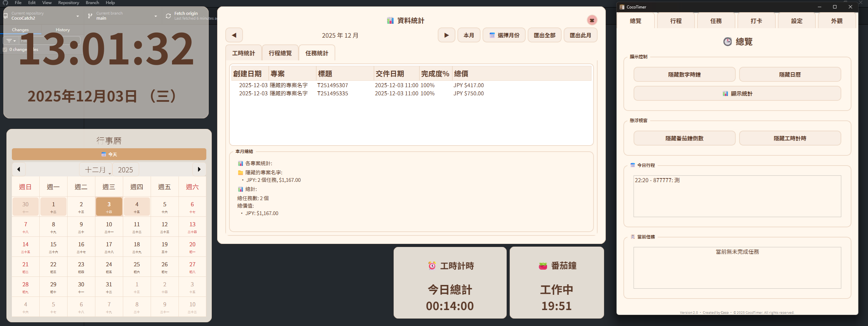This screenshot has height=326, width=868.
Task: Toggle 隱藏日曆 to hide the calendar
Action: coord(790,75)
